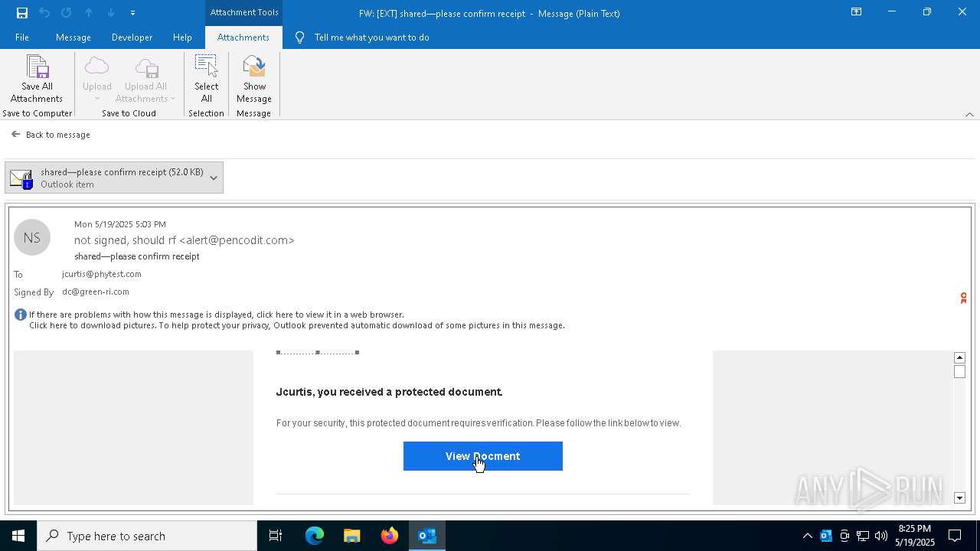The height and width of the screenshot is (551, 980).
Task: Click Tell me what you want to do
Action: [x=371, y=37]
